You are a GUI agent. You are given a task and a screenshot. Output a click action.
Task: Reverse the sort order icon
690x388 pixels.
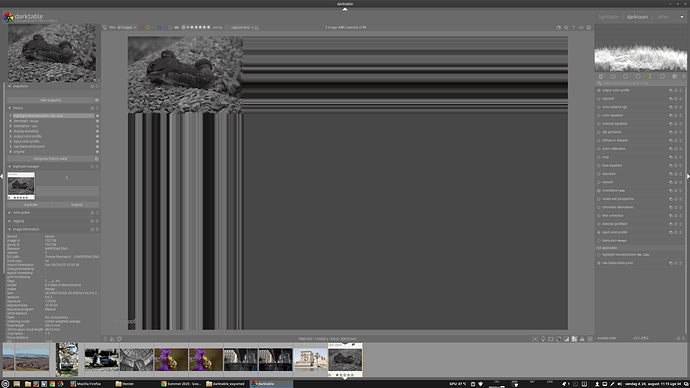(257, 27)
